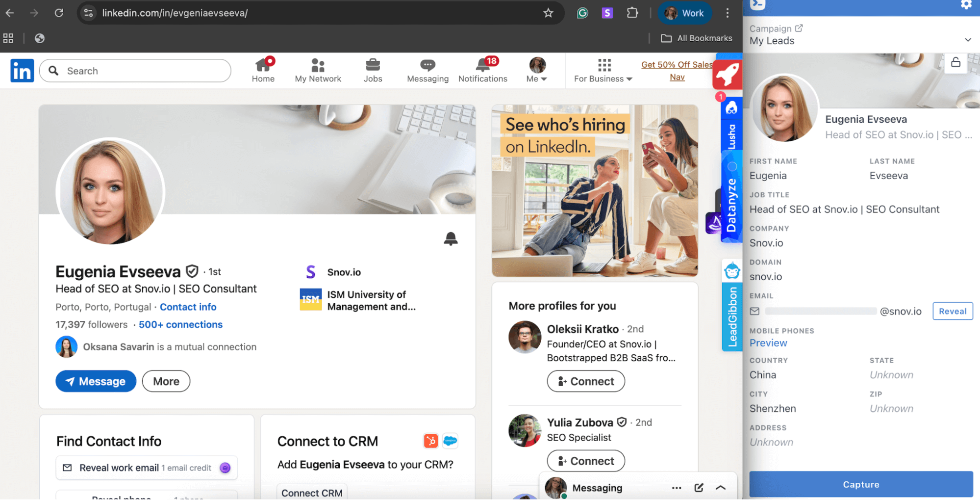Image resolution: width=980 pixels, height=500 pixels.
Task: Click the lock icon on profile banner
Action: 955,63
